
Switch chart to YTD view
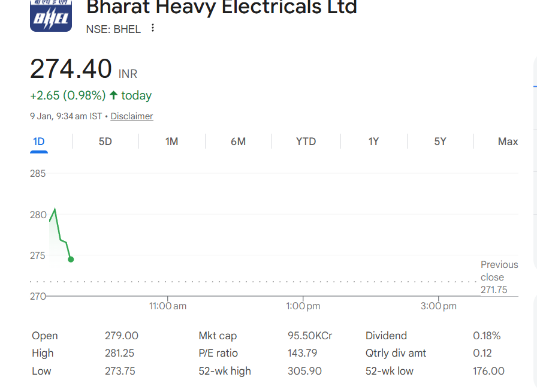tap(306, 141)
